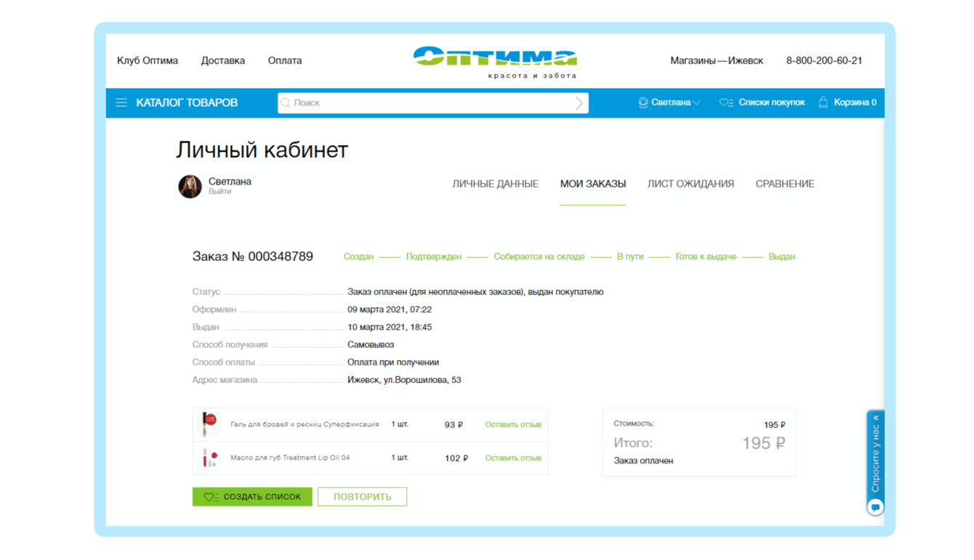Open the Лист ожидания tab
The image size is (974, 560).
click(691, 184)
